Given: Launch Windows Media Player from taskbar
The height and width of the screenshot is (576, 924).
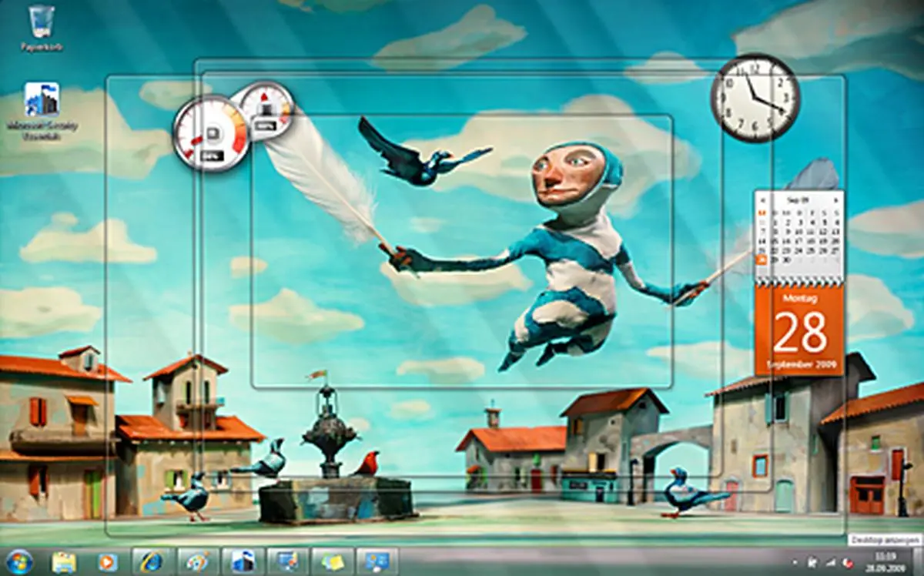Looking at the screenshot, I should (x=109, y=561).
